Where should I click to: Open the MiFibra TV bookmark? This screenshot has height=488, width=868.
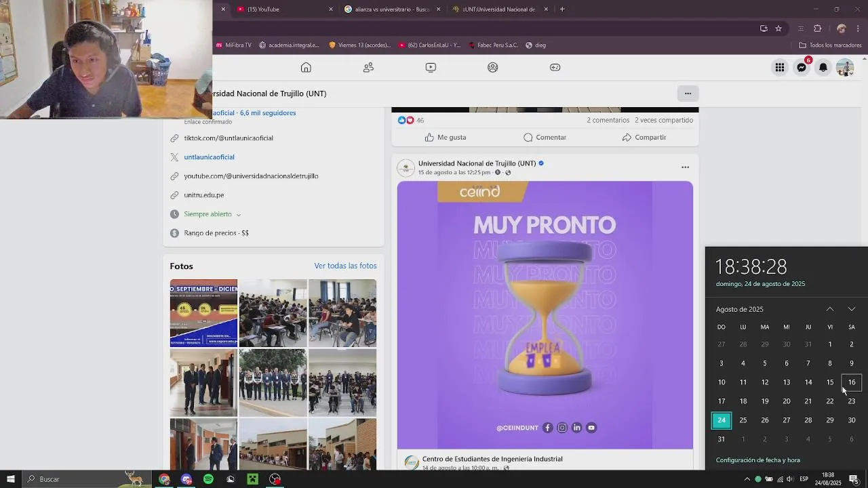pyautogui.click(x=233, y=45)
